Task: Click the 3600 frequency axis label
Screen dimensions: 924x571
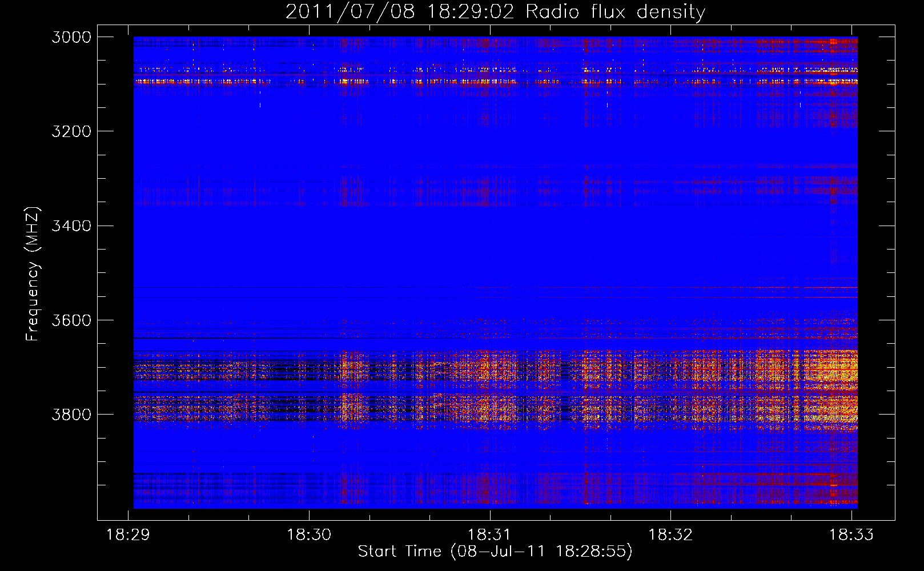Action: [71, 320]
